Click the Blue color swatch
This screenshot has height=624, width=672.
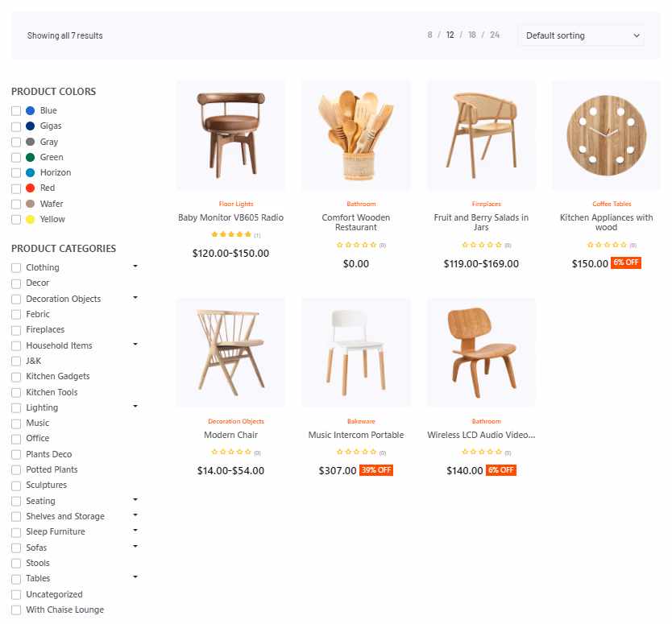[x=29, y=110]
